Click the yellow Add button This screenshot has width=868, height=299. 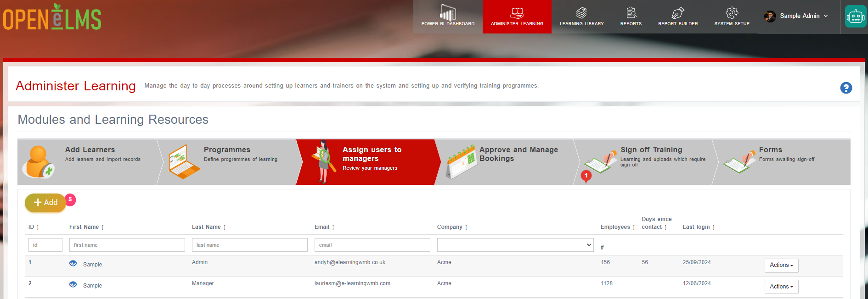pyautogui.click(x=45, y=203)
